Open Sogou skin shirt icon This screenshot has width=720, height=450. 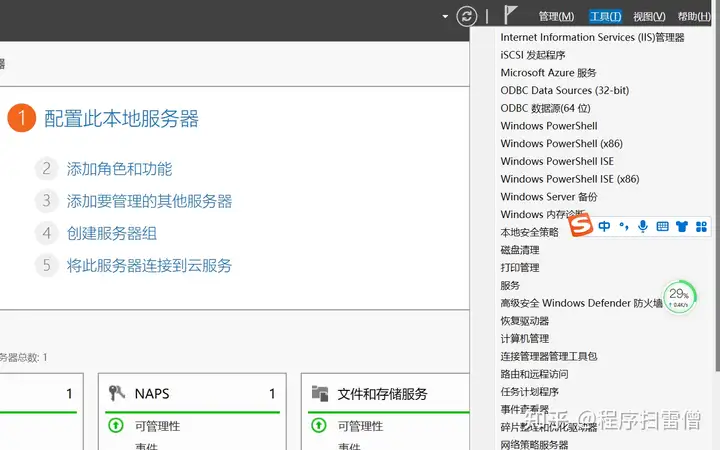click(682, 226)
